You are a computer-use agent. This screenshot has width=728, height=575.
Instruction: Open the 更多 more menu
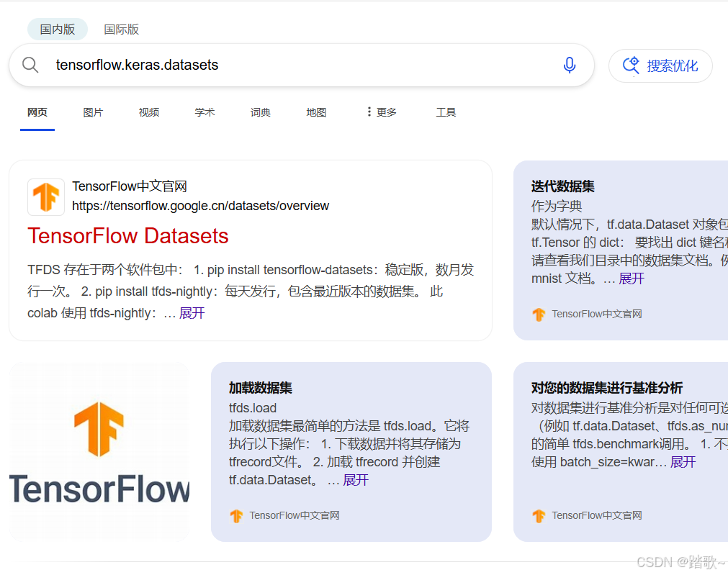[382, 112]
